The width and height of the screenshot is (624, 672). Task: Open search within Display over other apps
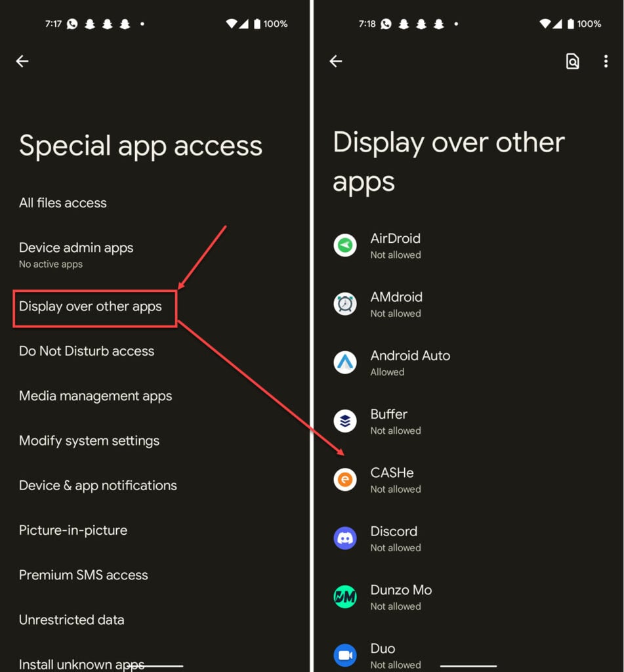click(573, 61)
